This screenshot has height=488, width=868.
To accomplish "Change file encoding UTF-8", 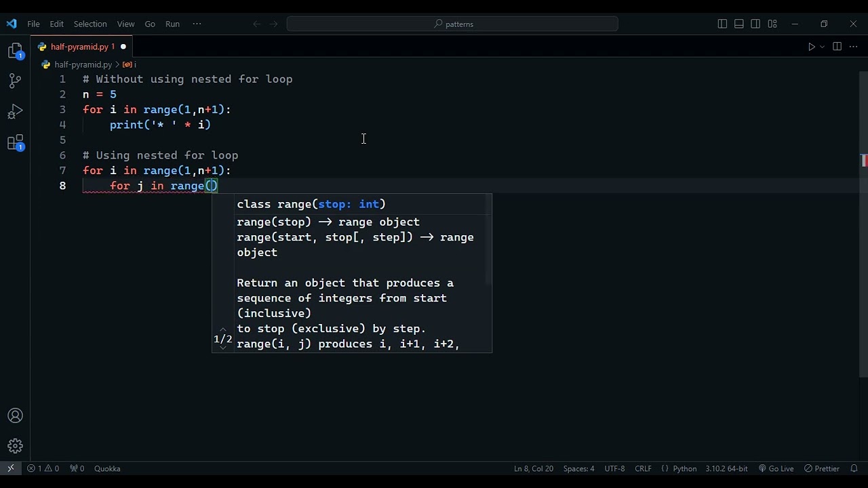I will click(614, 468).
